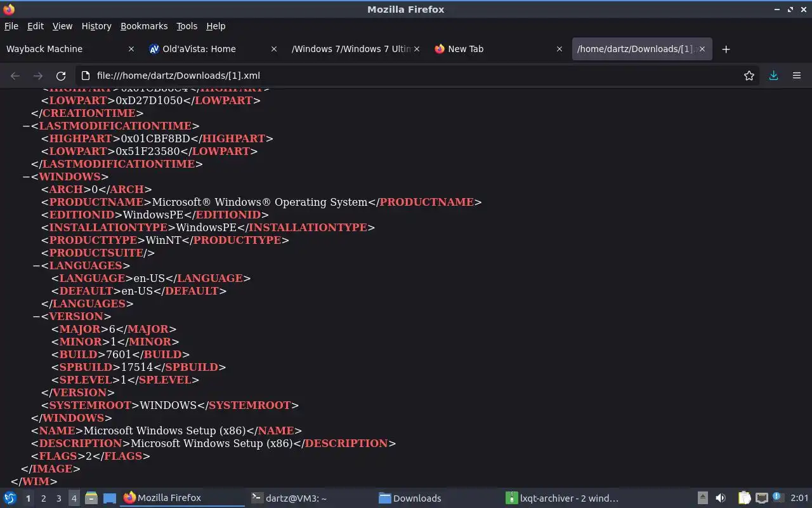The height and width of the screenshot is (508, 812).
Task: Go forward one page
Action: tap(38, 76)
